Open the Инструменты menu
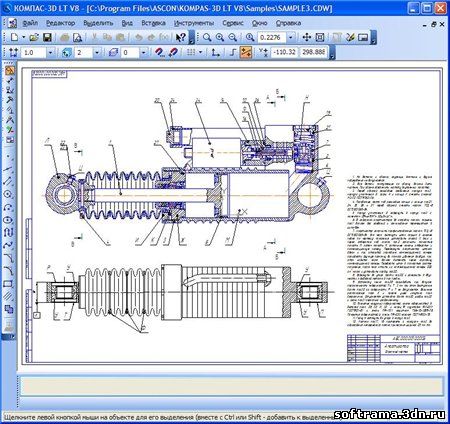The width and height of the screenshot is (450, 424). tap(194, 23)
